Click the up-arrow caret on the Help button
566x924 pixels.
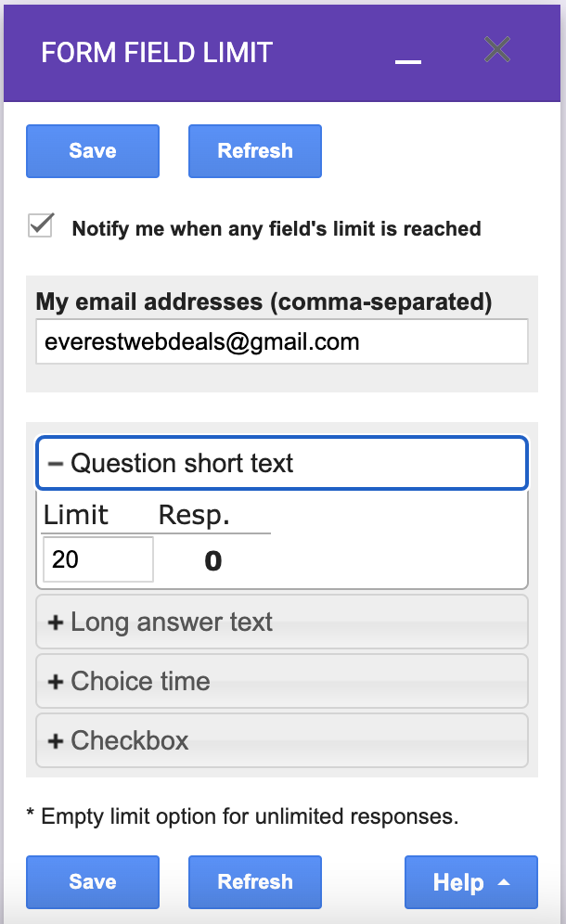(x=504, y=882)
